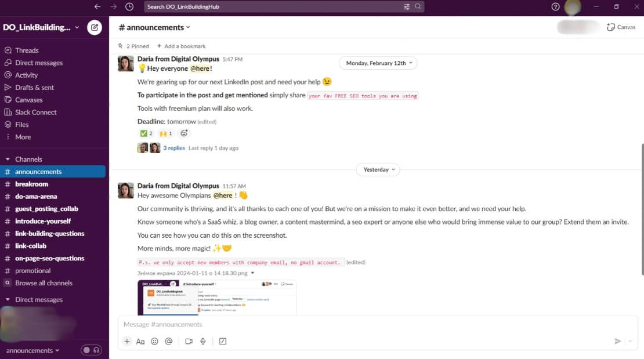Open the attached screenshot image preview

[217, 298]
